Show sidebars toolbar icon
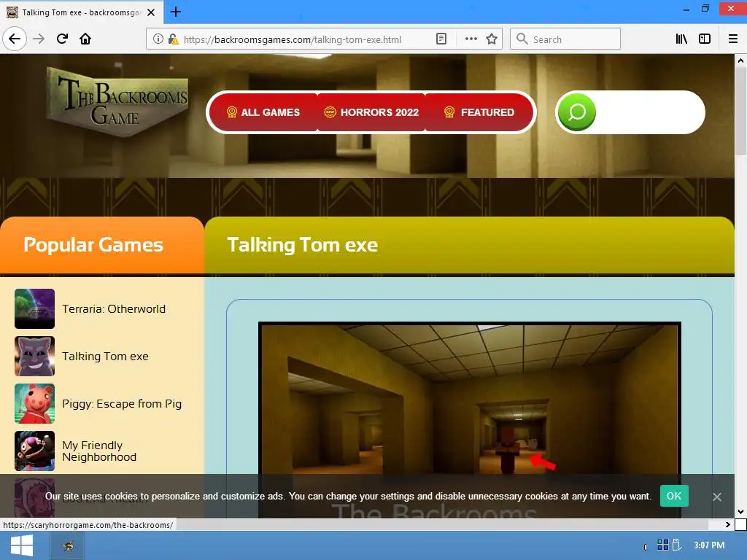Screen dimensions: 747x560 [705, 39]
